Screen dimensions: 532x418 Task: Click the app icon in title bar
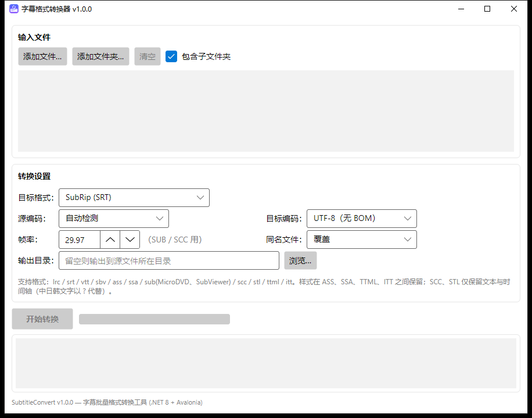(x=14, y=9)
